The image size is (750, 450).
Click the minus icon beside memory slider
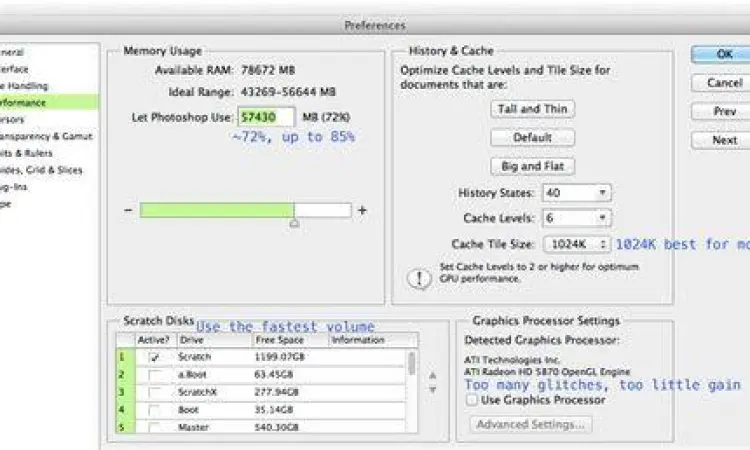pos(128,211)
